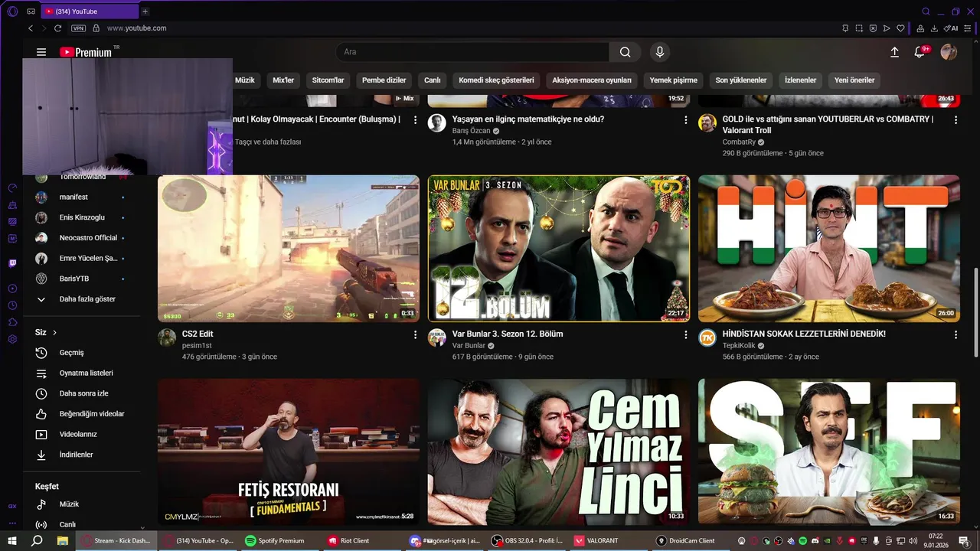Select the Mix'ler filter chip
This screenshot has height=551, width=980.
click(x=283, y=80)
